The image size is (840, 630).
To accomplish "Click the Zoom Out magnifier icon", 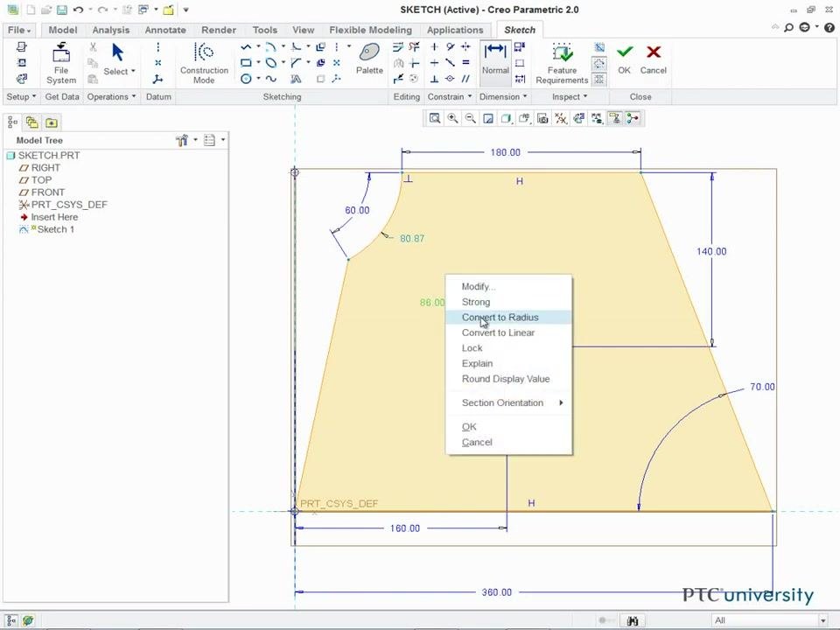I will click(471, 118).
